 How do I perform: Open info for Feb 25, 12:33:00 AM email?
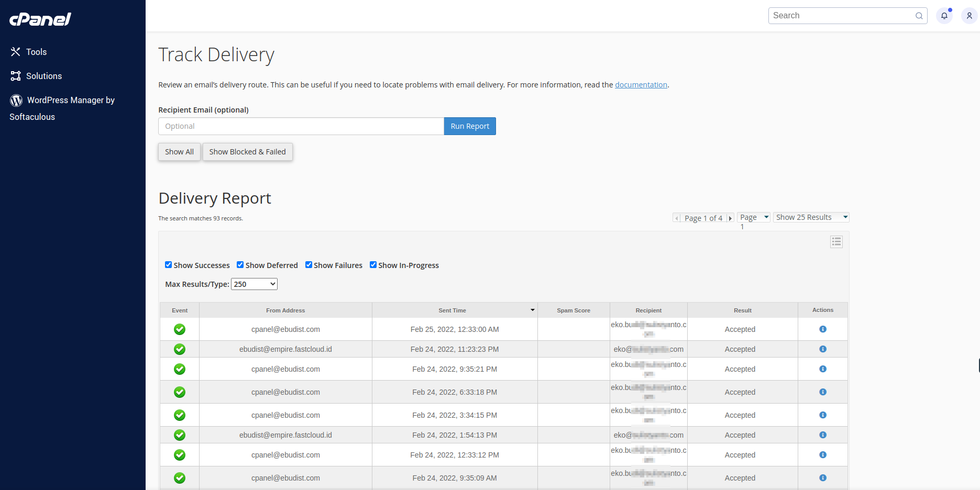coord(822,329)
